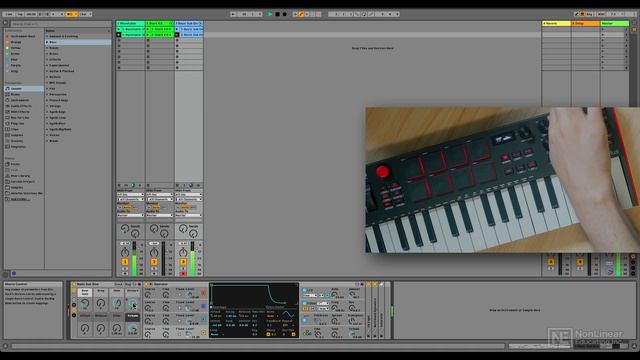Select Operator oscillator A tab
Viewport: 640px width, 360px height.
coord(204,333)
